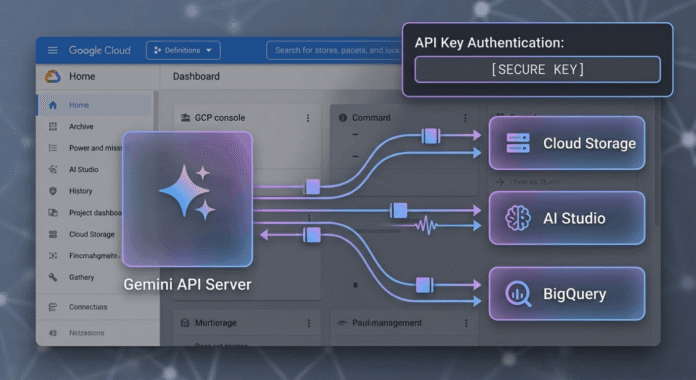
Task: Click the Cloud Storage server icon
Action: click(x=518, y=143)
